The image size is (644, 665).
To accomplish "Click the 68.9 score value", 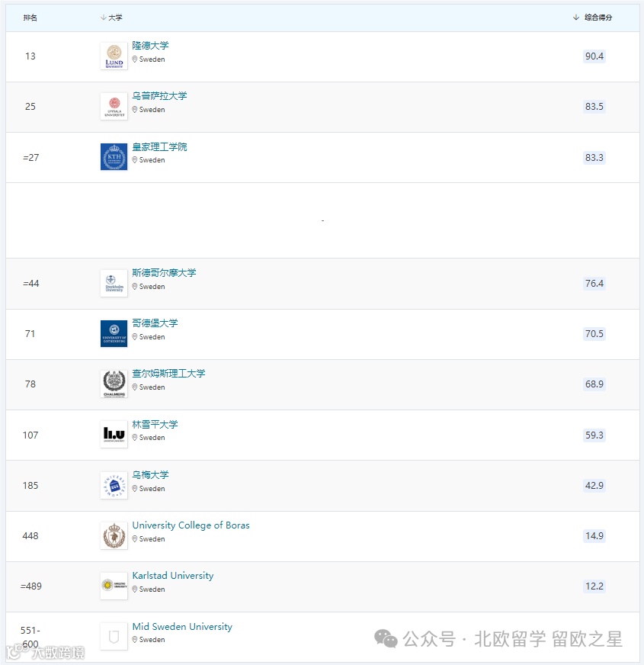I will 594,384.
